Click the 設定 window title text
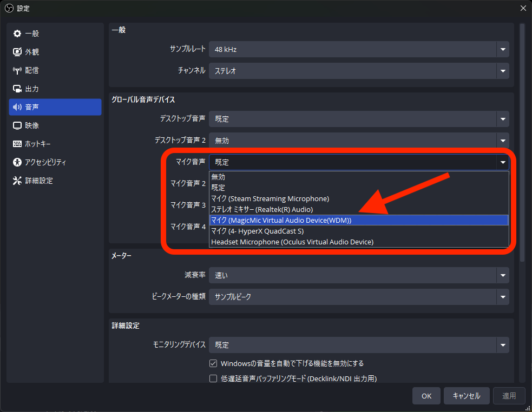The height and width of the screenshot is (412, 532). click(23, 9)
